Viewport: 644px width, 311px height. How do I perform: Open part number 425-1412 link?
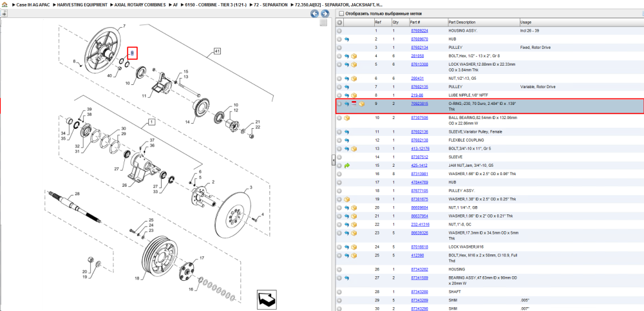pyautogui.click(x=419, y=165)
